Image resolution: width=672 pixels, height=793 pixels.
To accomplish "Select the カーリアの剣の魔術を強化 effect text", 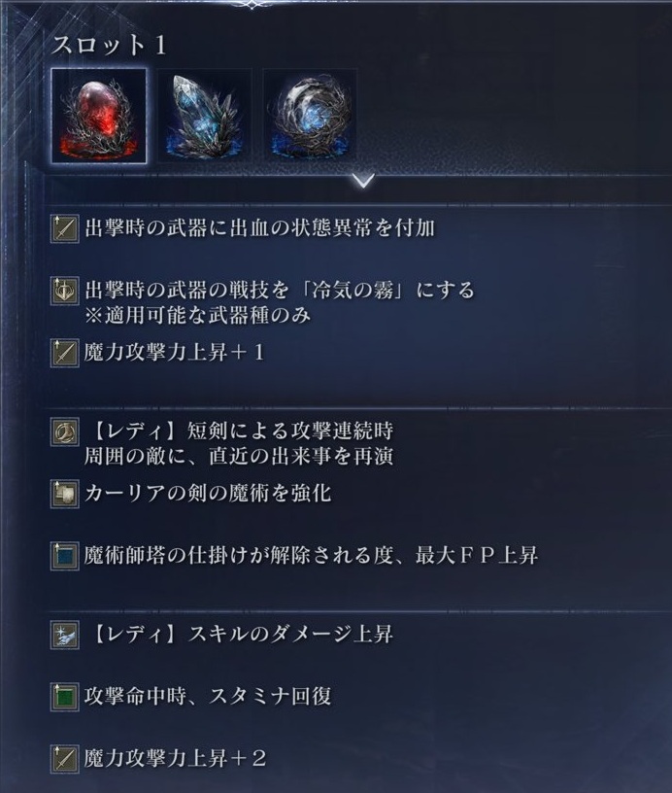I will tap(208, 493).
